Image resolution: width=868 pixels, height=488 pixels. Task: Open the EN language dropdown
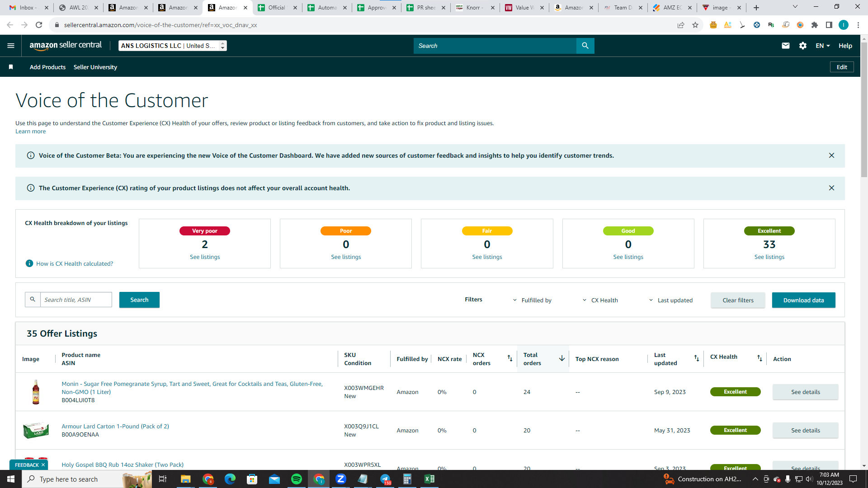(x=822, y=46)
